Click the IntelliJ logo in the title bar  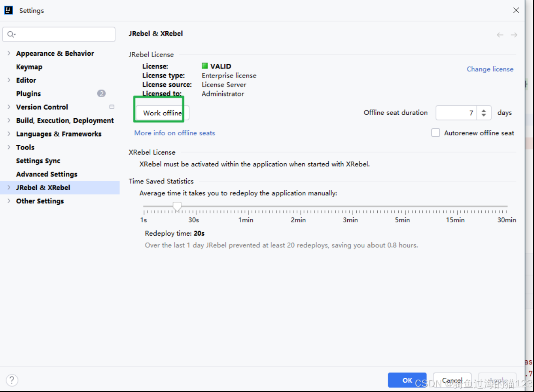(9, 10)
